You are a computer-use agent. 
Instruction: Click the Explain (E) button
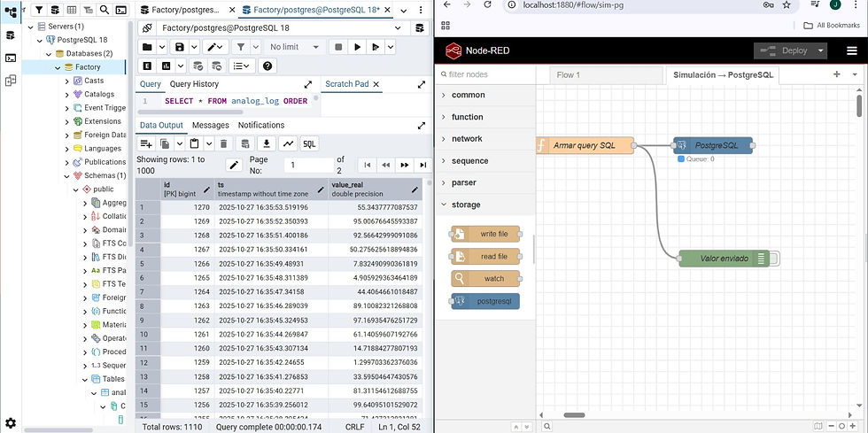click(x=147, y=66)
